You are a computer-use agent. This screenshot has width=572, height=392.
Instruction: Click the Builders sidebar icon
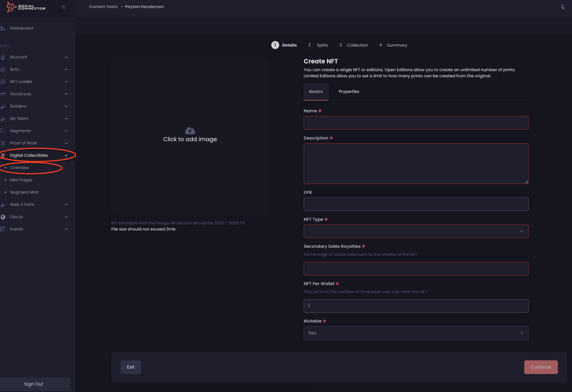click(3, 106)
